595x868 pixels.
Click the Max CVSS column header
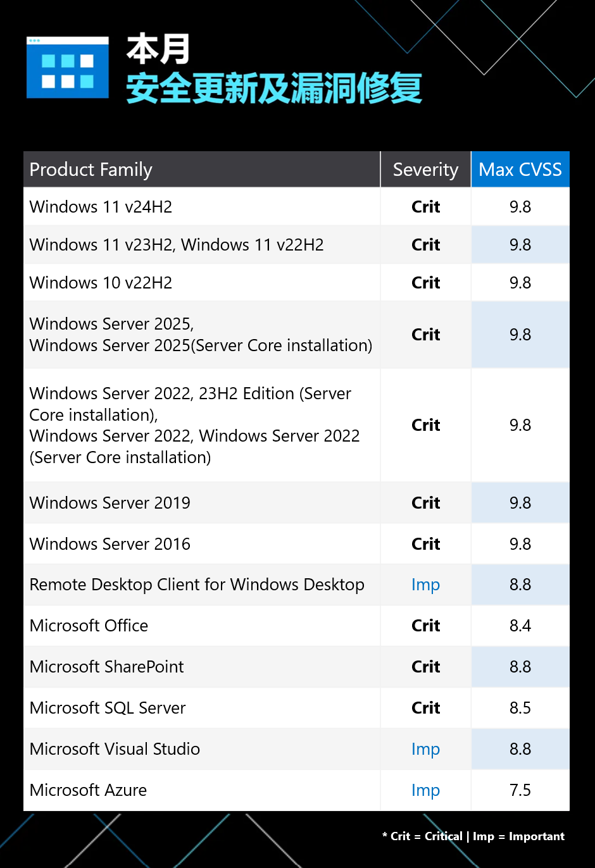(520, 170)
